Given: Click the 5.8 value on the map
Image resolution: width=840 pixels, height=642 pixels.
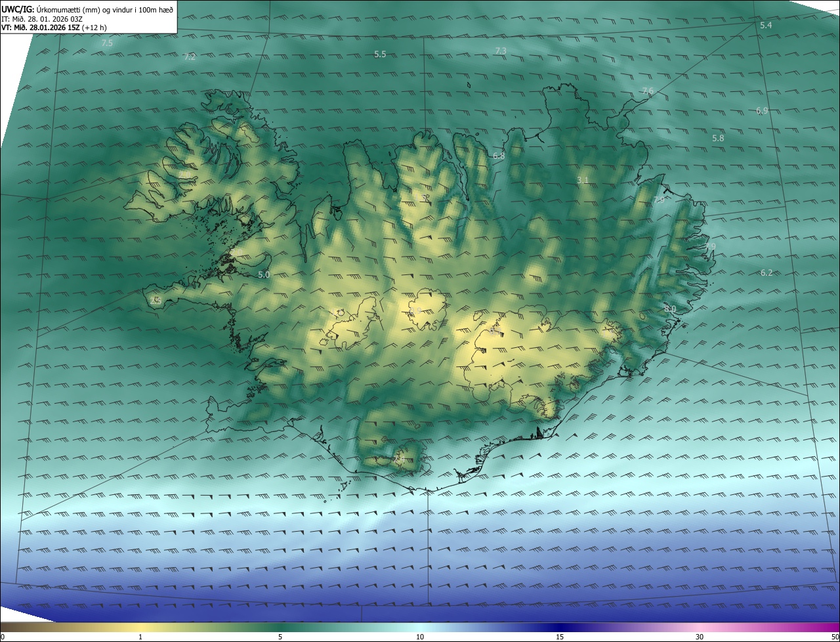Looking at the screenshot, I should pyautogui.click(x=718, y=139).
